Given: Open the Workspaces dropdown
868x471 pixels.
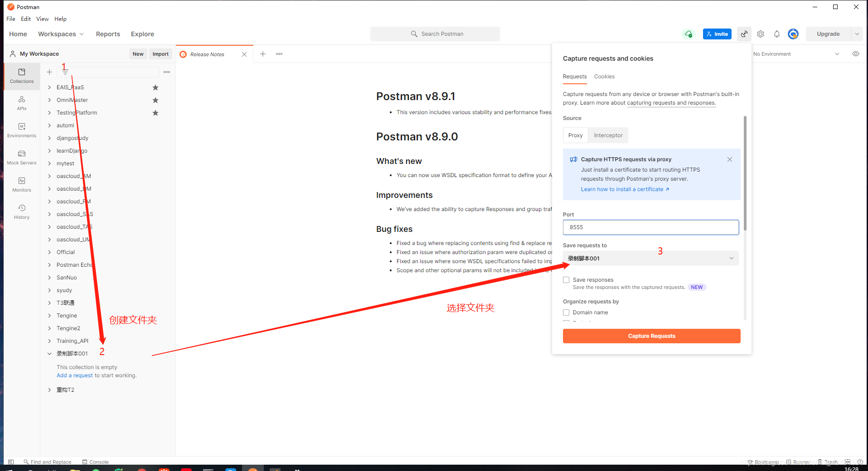Looking at the screenshot, I should [61, 34].
